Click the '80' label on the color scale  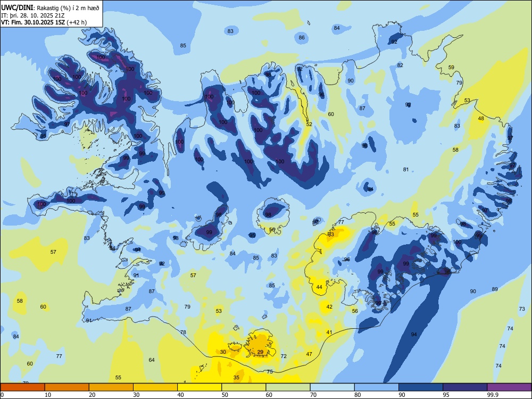(x=358, y=395)
